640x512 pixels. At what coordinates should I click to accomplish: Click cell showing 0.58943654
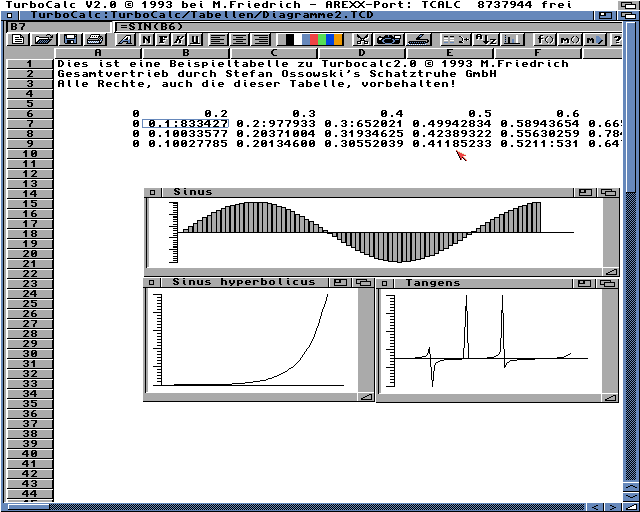[x=540, y=124]
